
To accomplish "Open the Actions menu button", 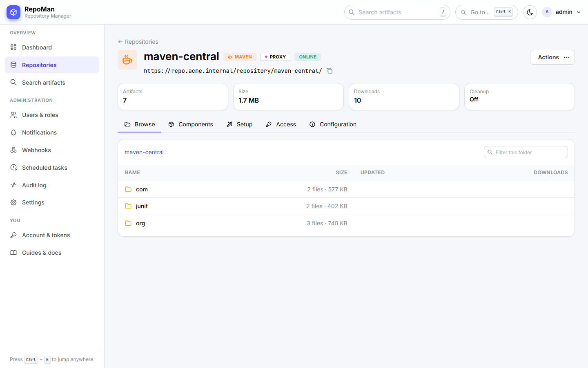I will 552,57.
